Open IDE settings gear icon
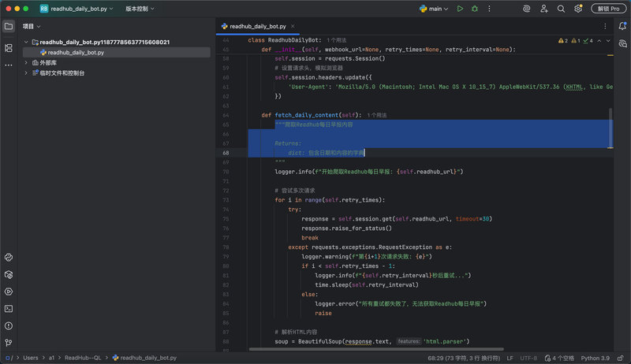The width and height of the screenshot is (631, 364). pyautogui.click(x=578, y=9)
